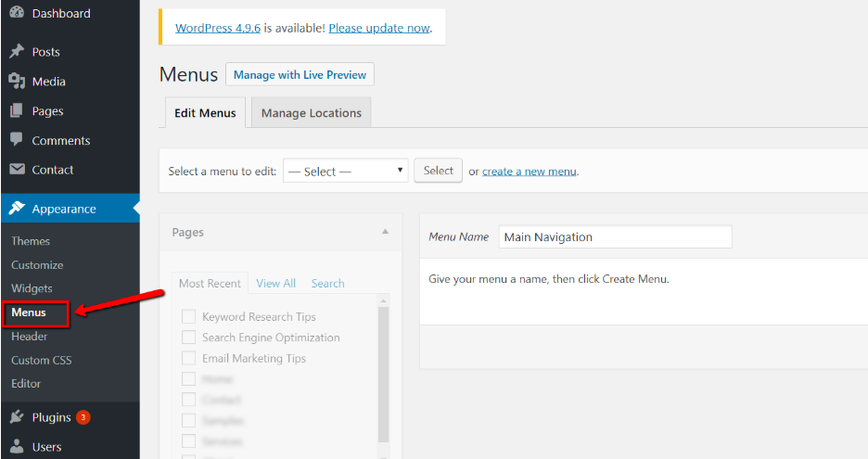Click the create a new menu link
Viewport: 868px width, 459px height.
[530, 172]
